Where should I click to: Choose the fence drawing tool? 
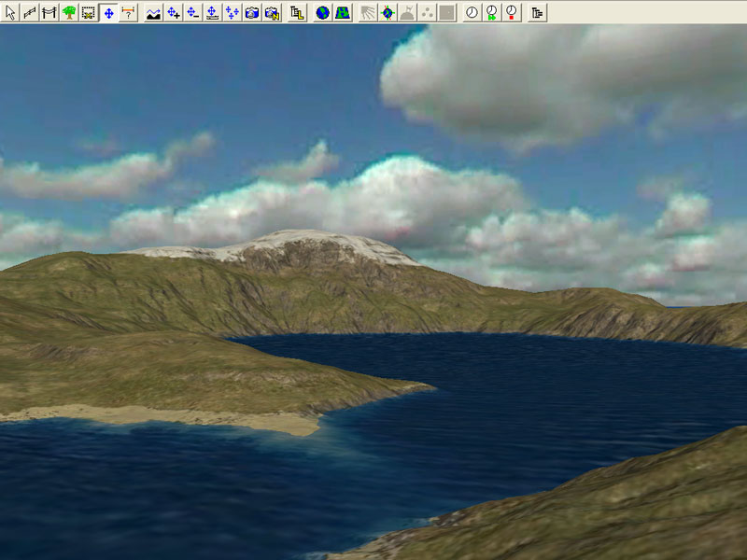pyautogui.click(x=30, y=12)
